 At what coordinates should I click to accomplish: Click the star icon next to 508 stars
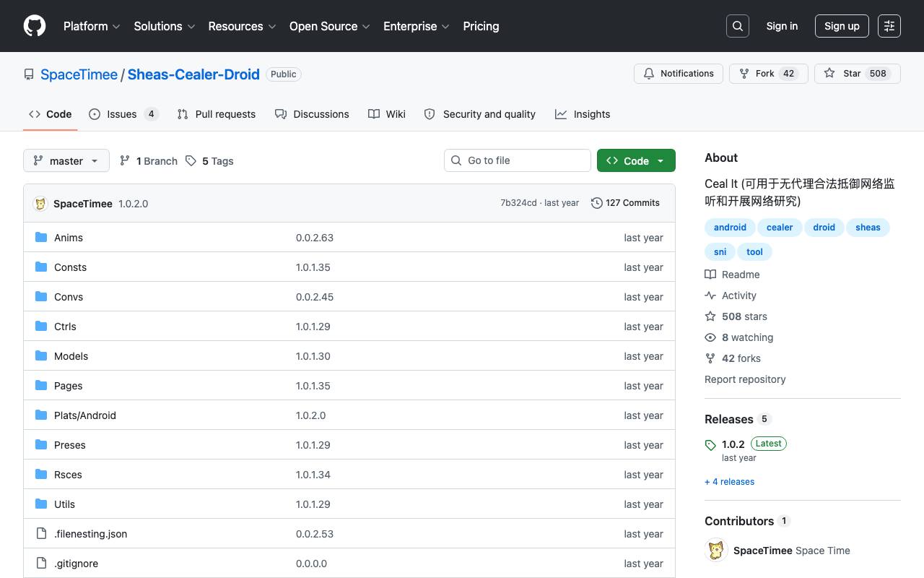(x=710, y=316)
